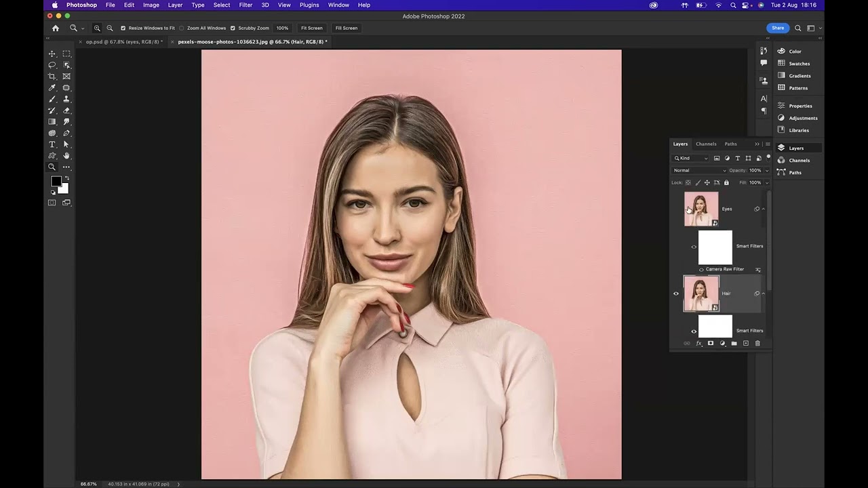Go to Photoshop Home screen

point(56,28)
